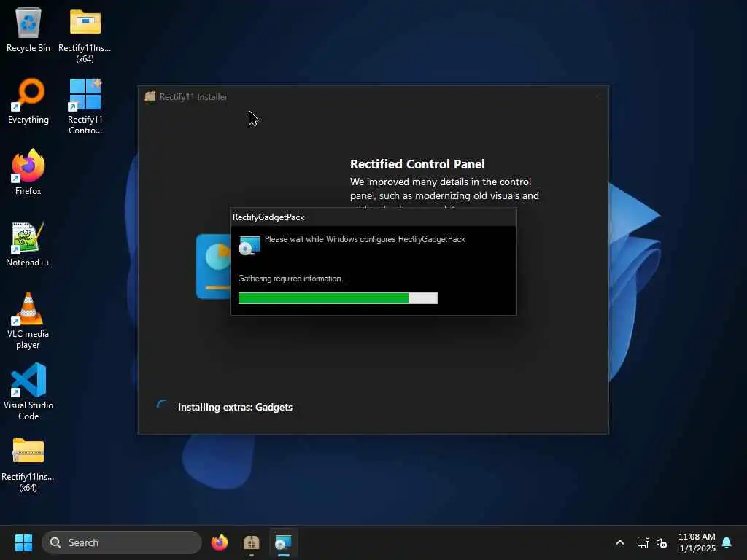The height and width of the screenshot is (560, 747).
Task: Launch the Everything search shortcut
Action: tap(28, 101)
